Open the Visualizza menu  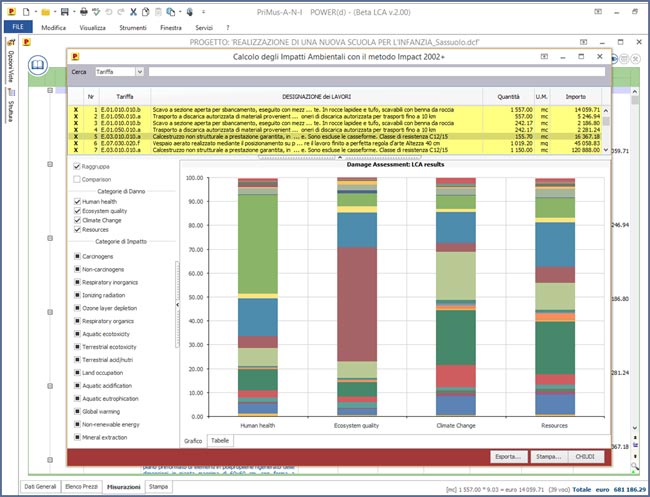tap(92, 28)
